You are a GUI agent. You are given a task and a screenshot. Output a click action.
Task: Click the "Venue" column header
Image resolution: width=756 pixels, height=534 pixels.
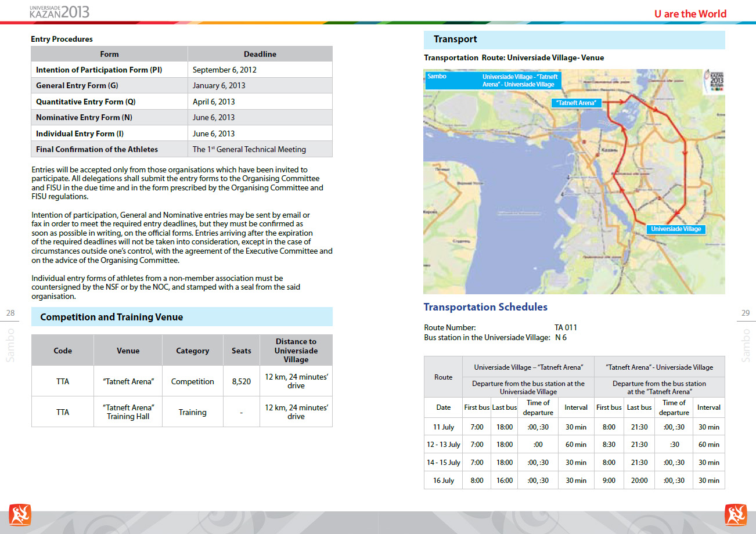coord(128,351)
